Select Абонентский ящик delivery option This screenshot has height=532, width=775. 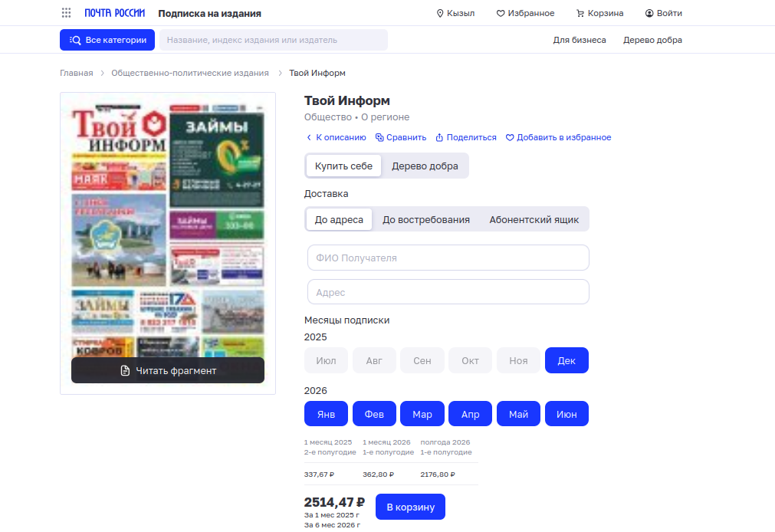pyautogui.click(x=534, y=219)
